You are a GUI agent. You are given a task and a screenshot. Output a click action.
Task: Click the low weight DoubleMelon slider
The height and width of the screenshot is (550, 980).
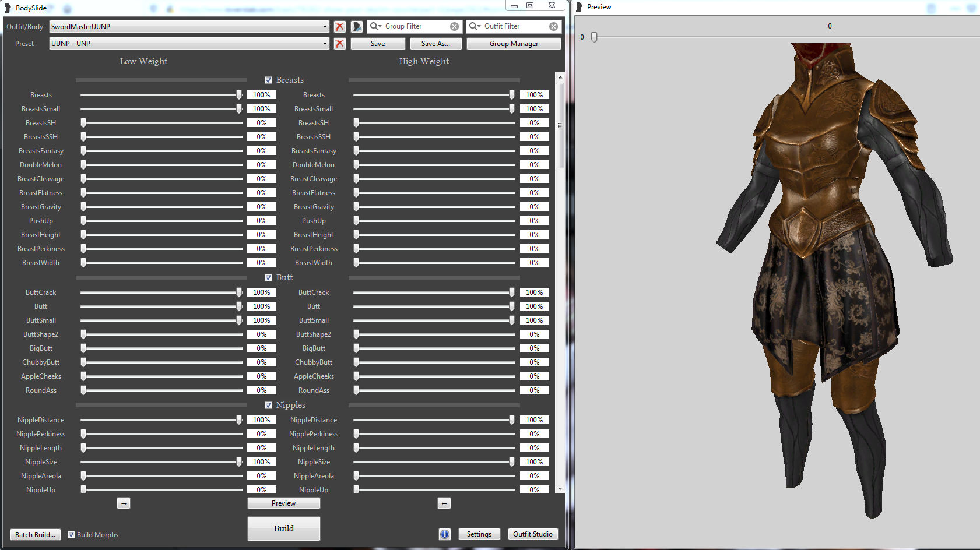(161, 165)
